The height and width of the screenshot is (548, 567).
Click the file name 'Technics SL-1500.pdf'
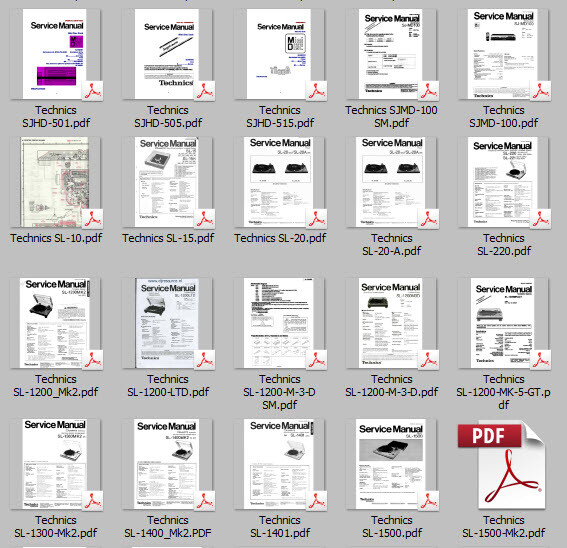pyautogui.click(x=392, y=527)
